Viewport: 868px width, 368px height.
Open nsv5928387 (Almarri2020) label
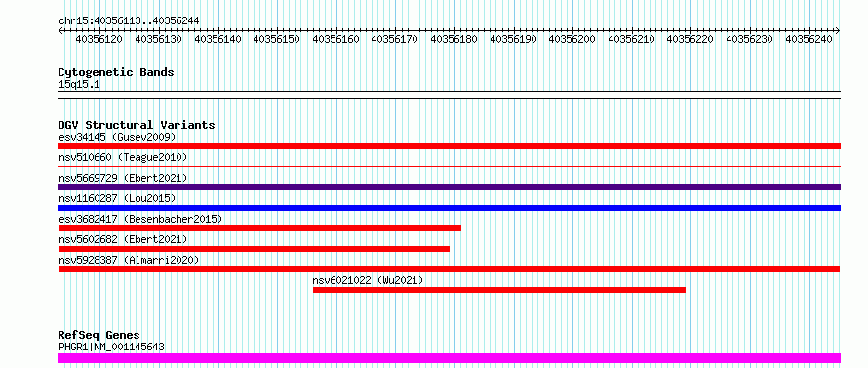tap(129, 260)
